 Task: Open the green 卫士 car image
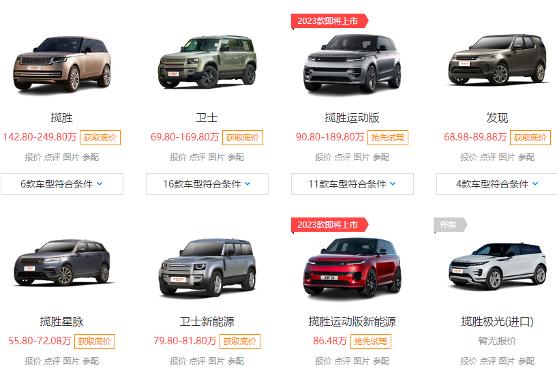pos(207,62)
